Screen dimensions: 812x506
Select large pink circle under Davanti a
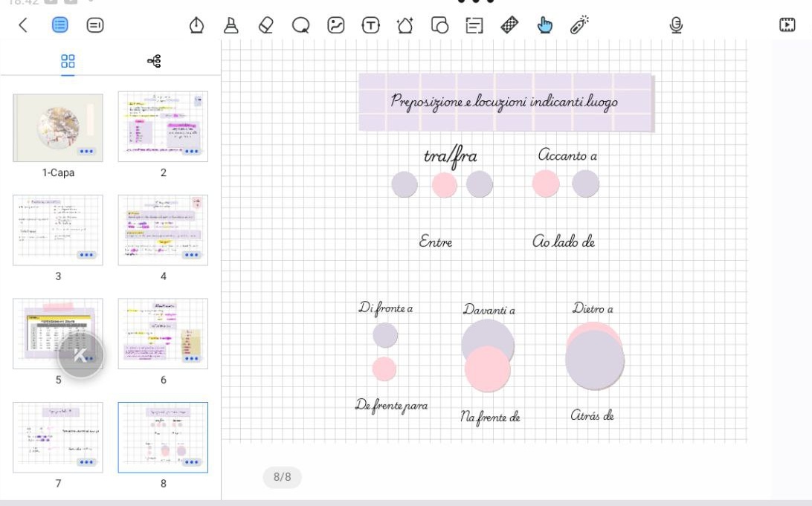pyautogui.click(x=487, y=369)
